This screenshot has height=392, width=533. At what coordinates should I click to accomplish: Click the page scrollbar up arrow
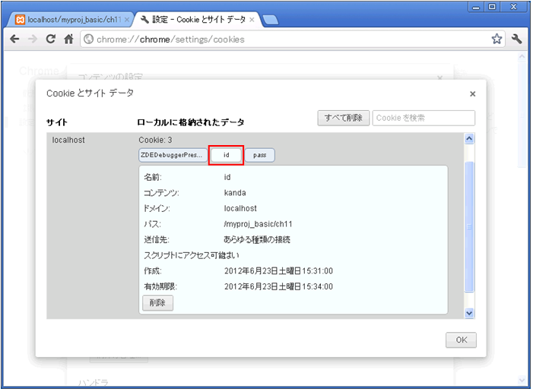tap(522, 57)
